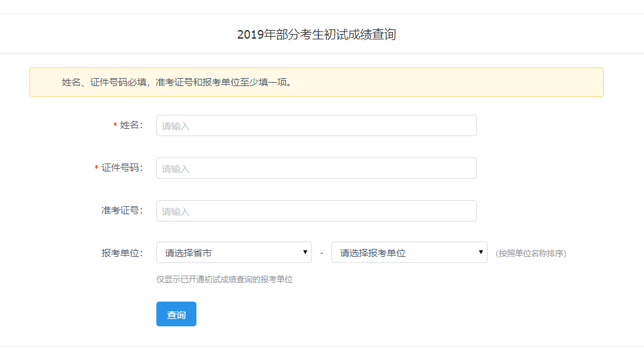Click the 准考证号 admission ticket field

(x=316, y=211)
